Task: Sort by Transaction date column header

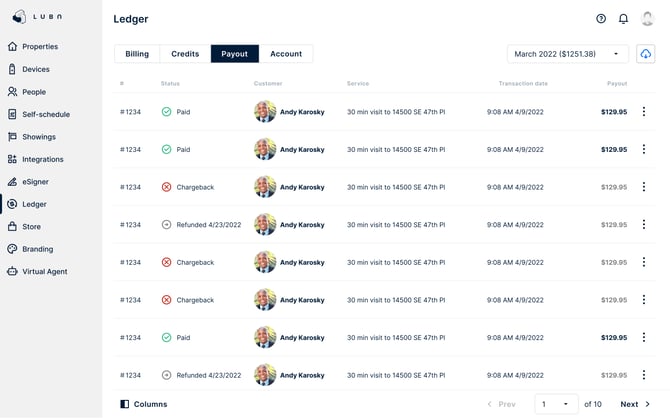Action: click(523, 83)
